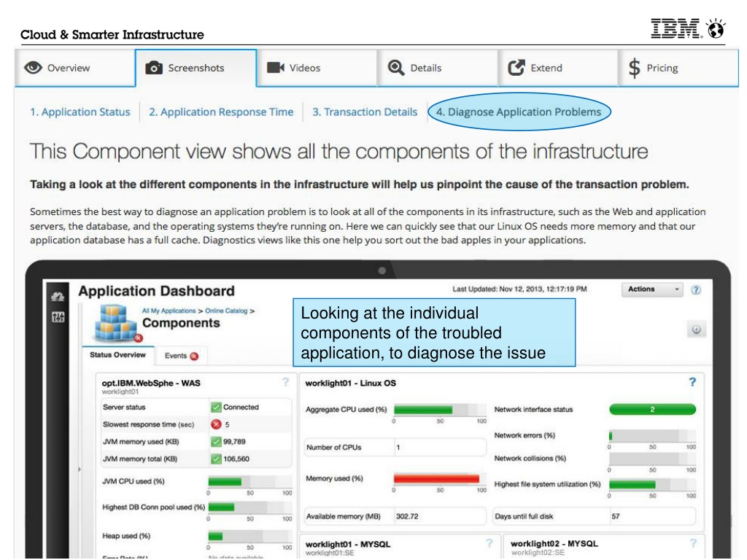
Task: Follow the Online Catalog breadcrumb
Action: click(x=226, y=311)
